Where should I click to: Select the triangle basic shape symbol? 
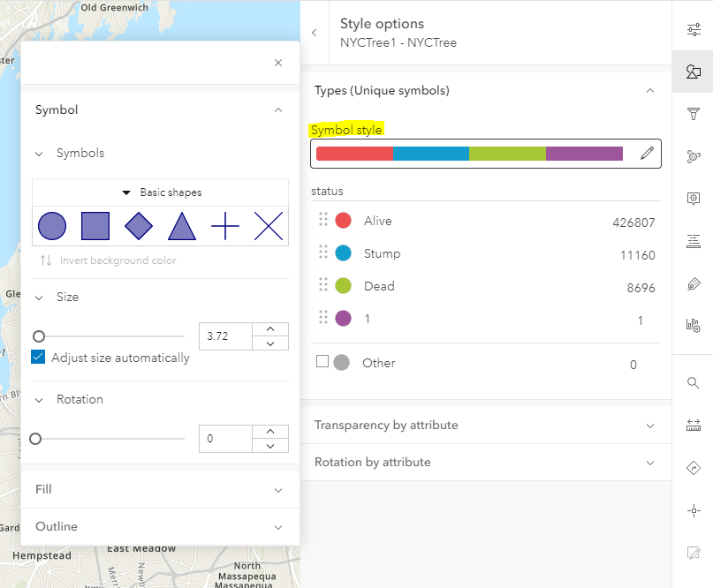pyautogui.click(x=181, y=227)
